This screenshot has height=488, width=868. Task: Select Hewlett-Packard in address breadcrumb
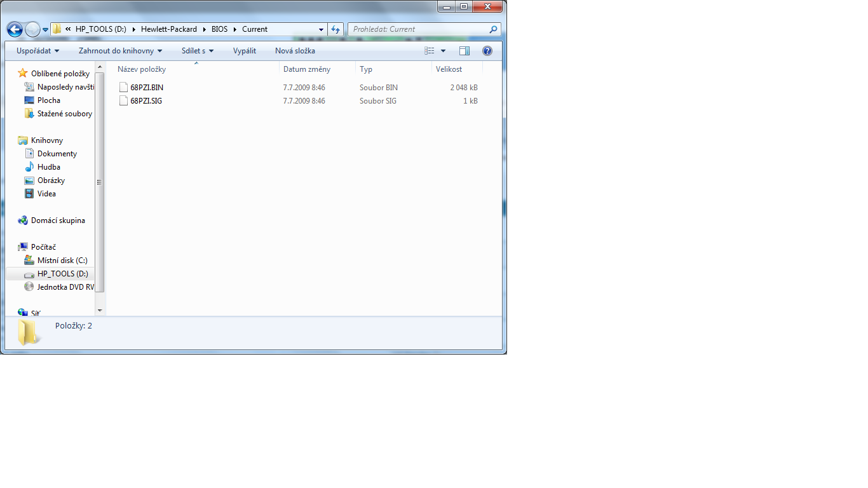pos(169,29)
